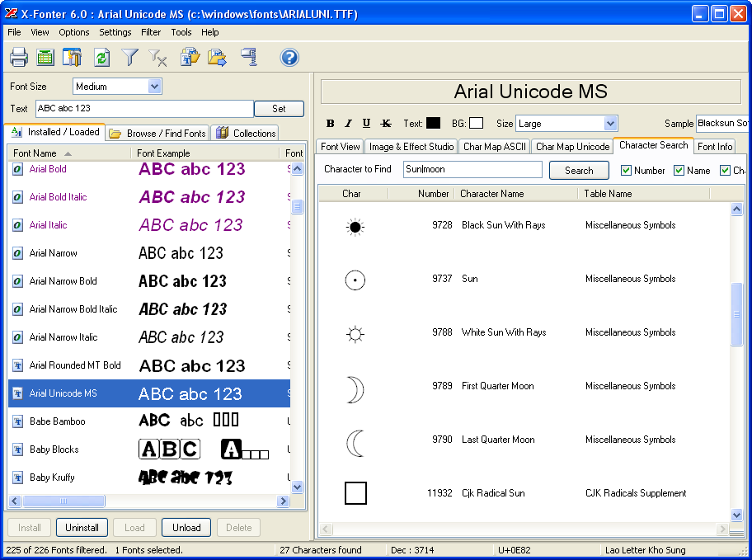Open the Char Map Unicode tab
Screen dimensions: 752x560
pyautogui.click(x=572, y=146)
